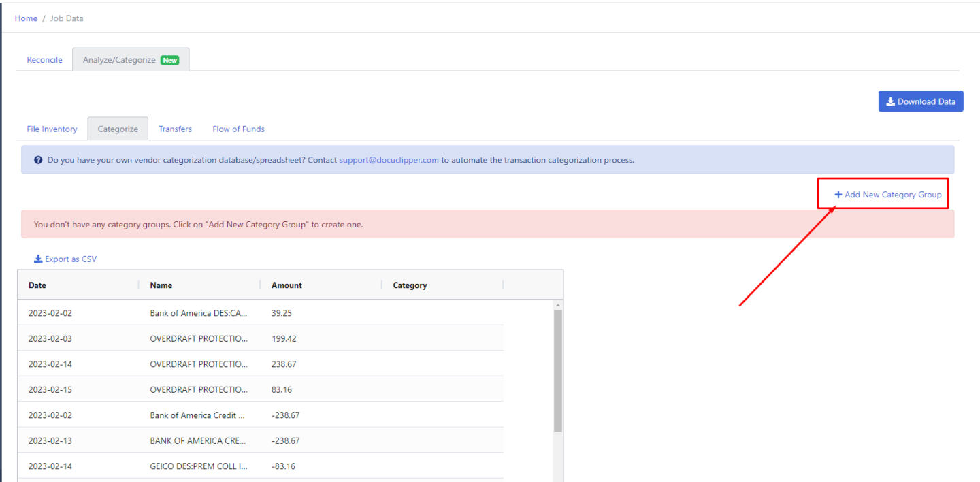Click Add New Category Group link
Viewport: 980px width, 482px height.
pyautogui.click(x=888, y=195)
